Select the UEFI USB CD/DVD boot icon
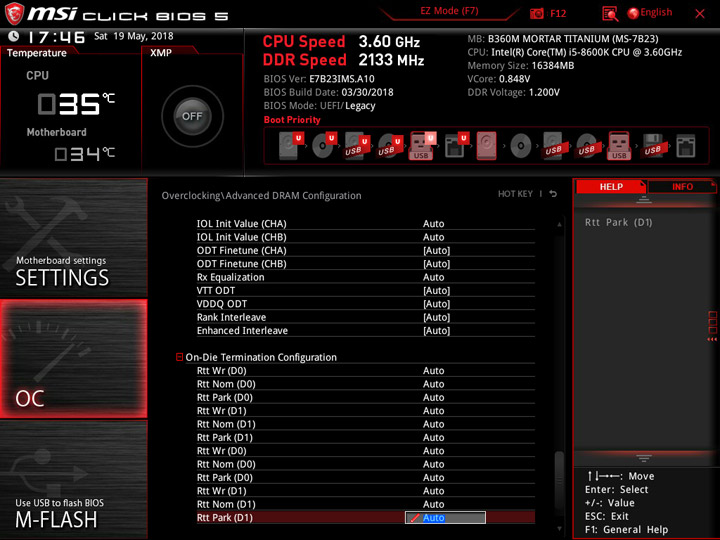This screenshot has height=540, width=720. 390,146
